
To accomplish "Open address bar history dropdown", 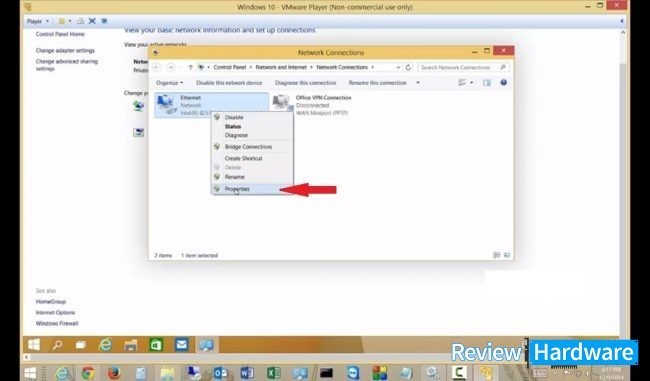I will click(x=398, y=67).
